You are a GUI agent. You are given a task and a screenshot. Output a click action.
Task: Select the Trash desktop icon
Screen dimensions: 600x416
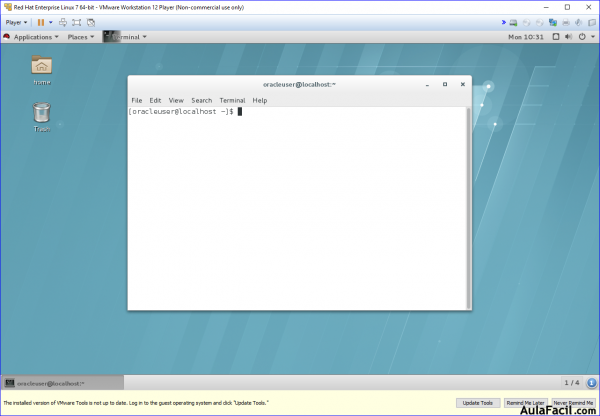coord(42,117)
